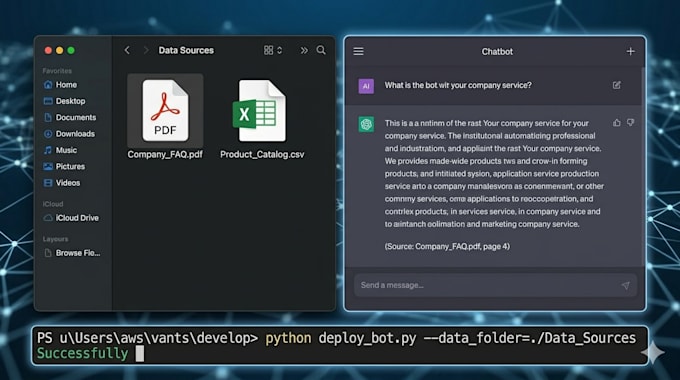680x380 pixels.
Task: Click the send message arrow icon
Action: pyautogui.click(x=625, y=285)
